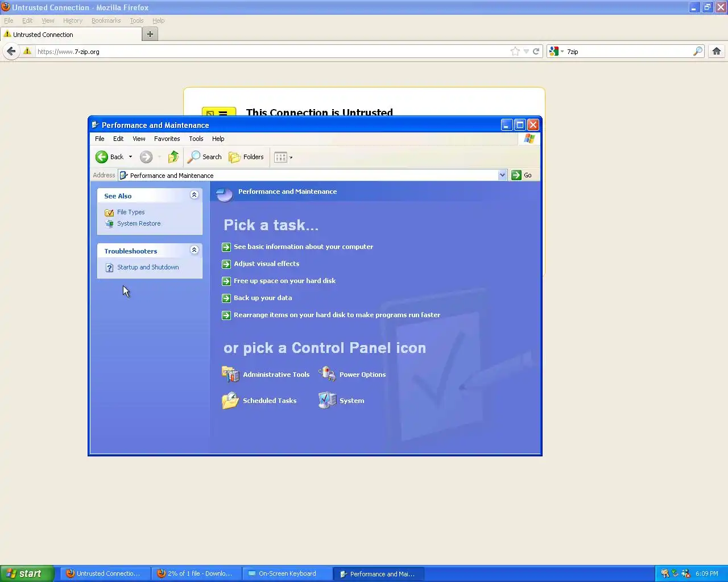Click Firefox back arrow button
The height and width of the screenshot is (582, 728).
(x=11, y=51)
